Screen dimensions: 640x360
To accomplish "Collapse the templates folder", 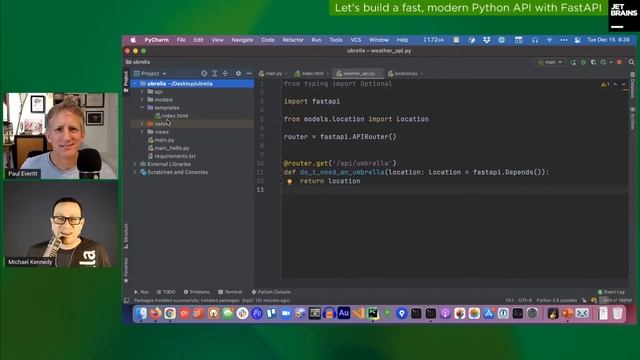I will coord(142,108).
